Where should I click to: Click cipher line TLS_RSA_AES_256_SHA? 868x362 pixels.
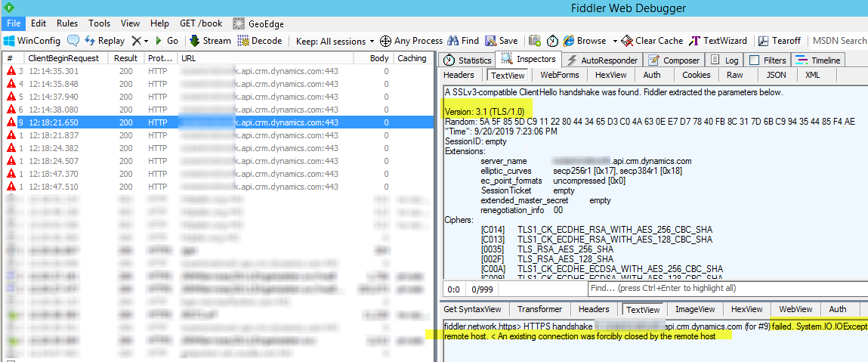click(x=565, y=249)
